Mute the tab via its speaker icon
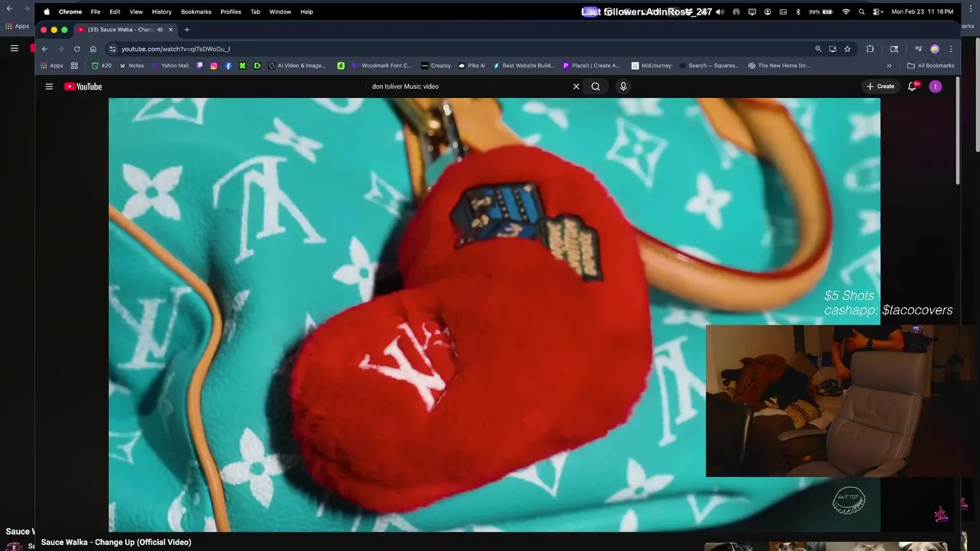This screenshot has width=980, height=551. (x=160, y=30)
